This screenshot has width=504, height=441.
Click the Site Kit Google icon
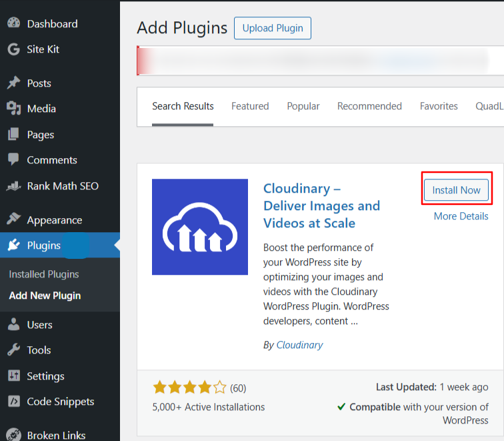click(x=13, y=49)
